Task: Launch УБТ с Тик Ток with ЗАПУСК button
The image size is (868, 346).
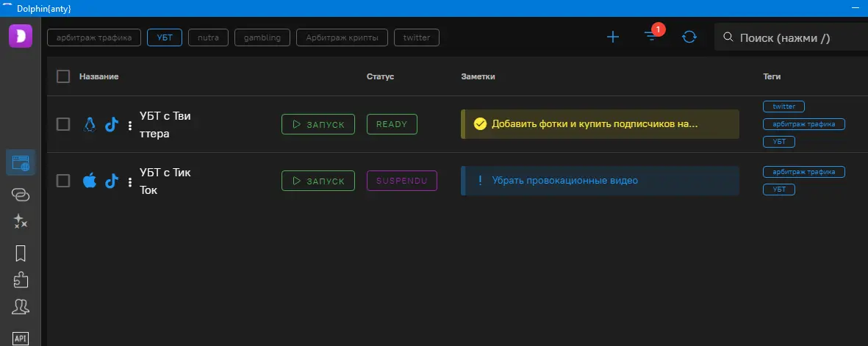Action: pos(318,181)
